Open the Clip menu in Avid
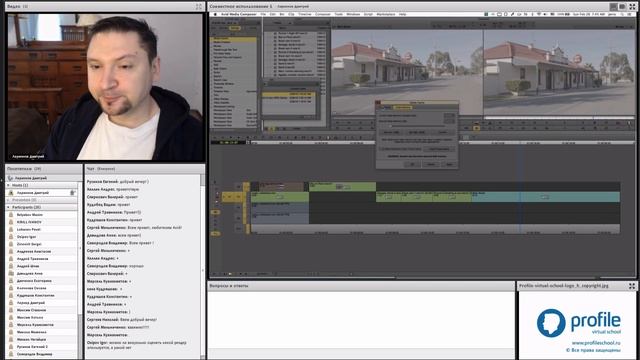 (291, 14)
